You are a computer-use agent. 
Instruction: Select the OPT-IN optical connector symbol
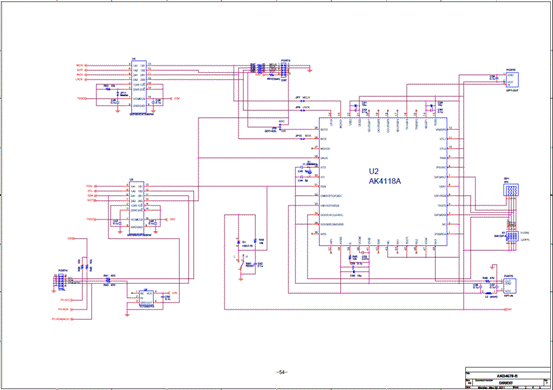508,286
